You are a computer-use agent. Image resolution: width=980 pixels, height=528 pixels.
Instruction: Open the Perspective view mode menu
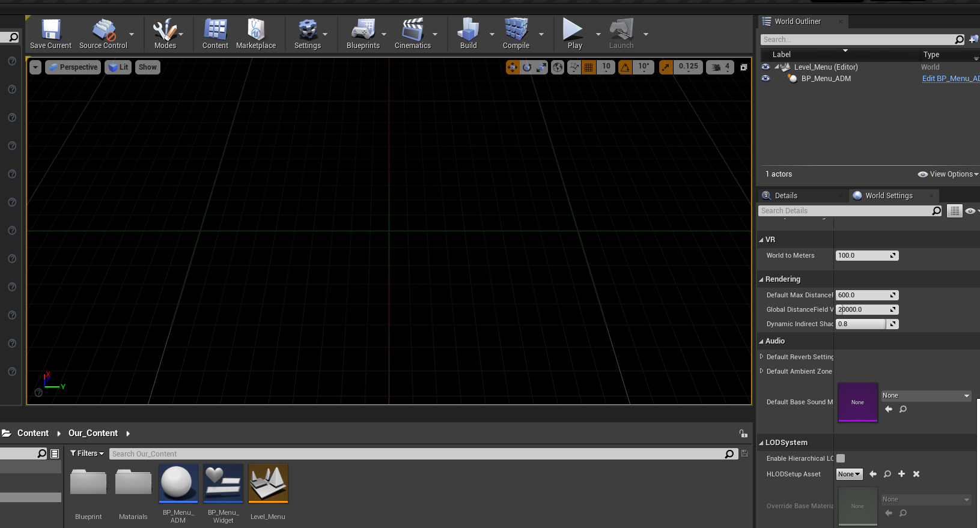(x=72, y=67)
